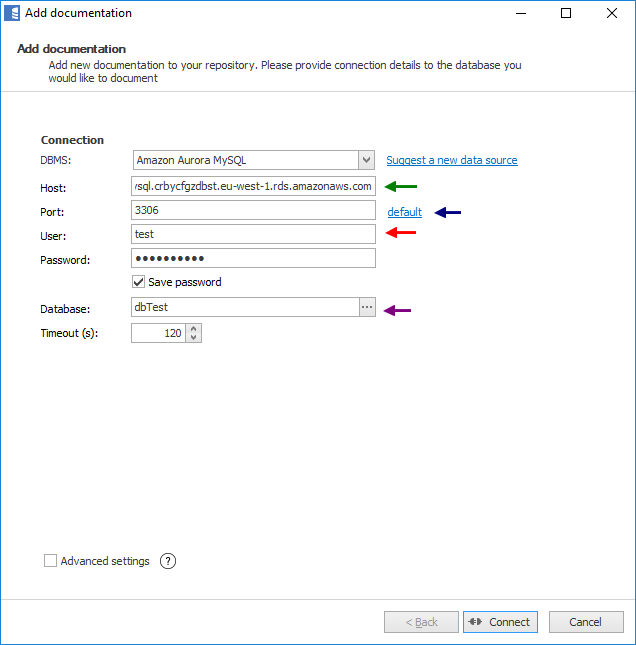Focus the User field containing test
This screenshot has width=636, height=645.
pyautogui.click(x=253, y=234)
